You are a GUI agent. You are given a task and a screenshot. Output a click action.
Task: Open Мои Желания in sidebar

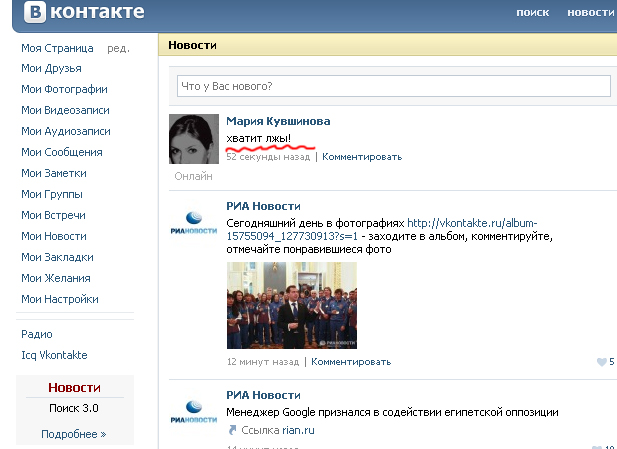[56, 278]
